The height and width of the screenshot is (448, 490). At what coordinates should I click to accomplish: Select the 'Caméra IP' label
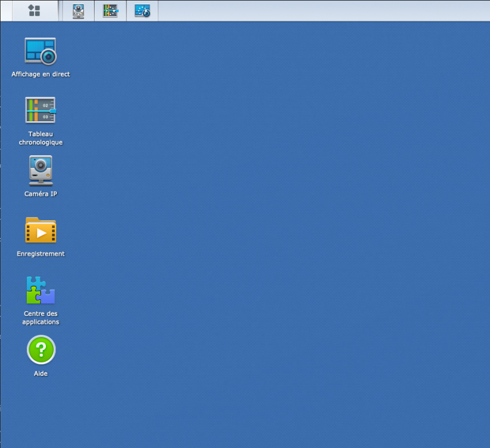(x=41, y=194)
